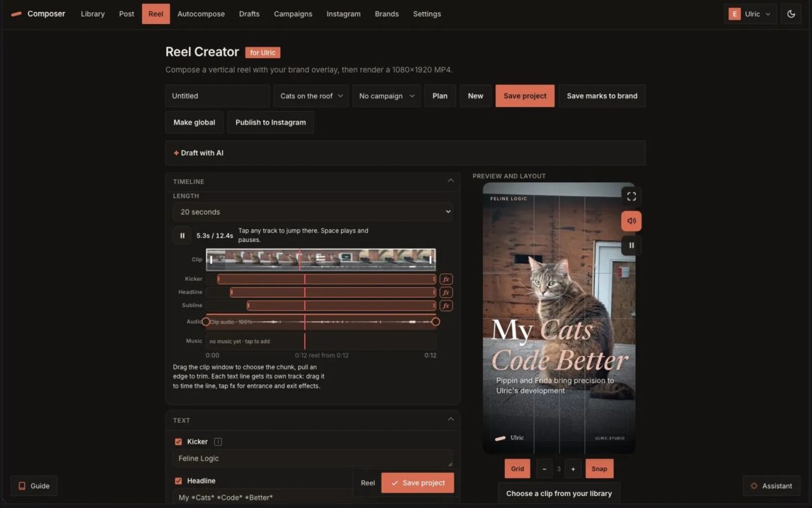This screenshot has height=508, width=812.
Task: Uncheck the Headline checkbox
Action: (x=178, y=481)
